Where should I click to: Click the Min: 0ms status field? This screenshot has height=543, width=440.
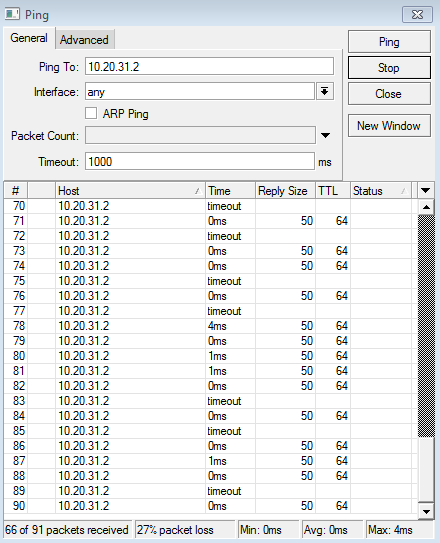tap(268, 530)
